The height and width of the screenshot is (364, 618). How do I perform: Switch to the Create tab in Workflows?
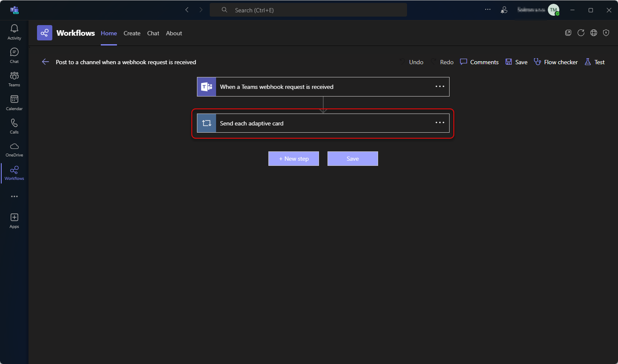coord(132,33)
